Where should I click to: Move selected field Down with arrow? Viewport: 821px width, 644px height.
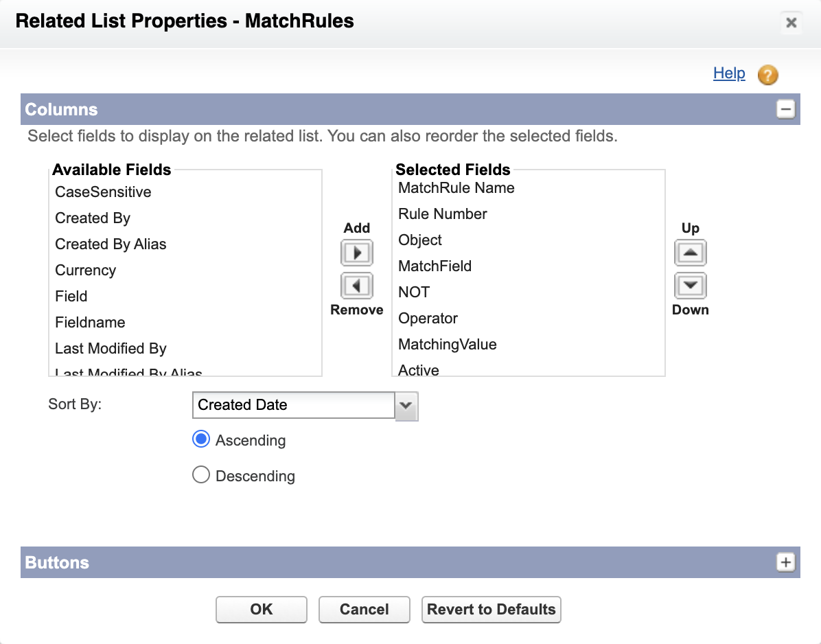[690, 286]
